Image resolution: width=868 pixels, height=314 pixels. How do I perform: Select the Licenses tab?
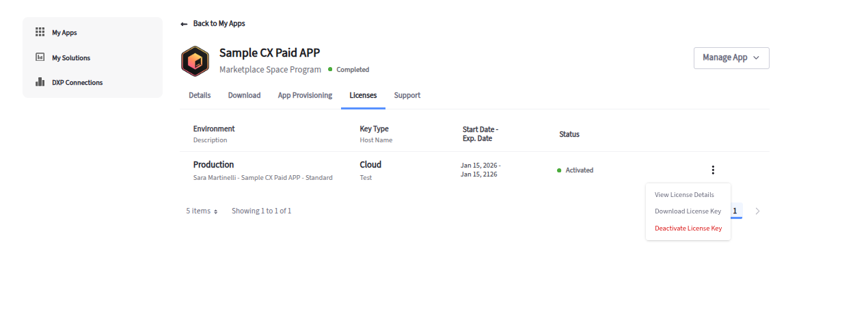pos(363,96)
